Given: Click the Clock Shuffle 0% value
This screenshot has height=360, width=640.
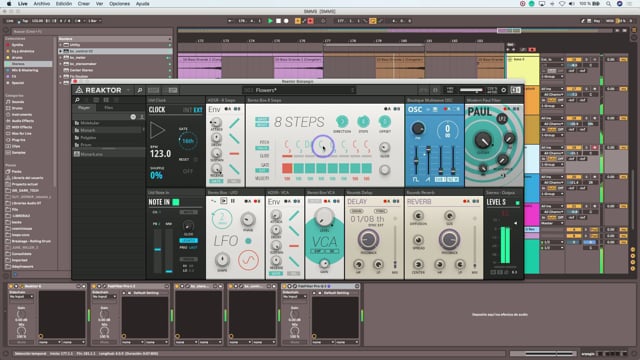Looking at the screenshot, I should pyautogui.click(x=156, y=175).
